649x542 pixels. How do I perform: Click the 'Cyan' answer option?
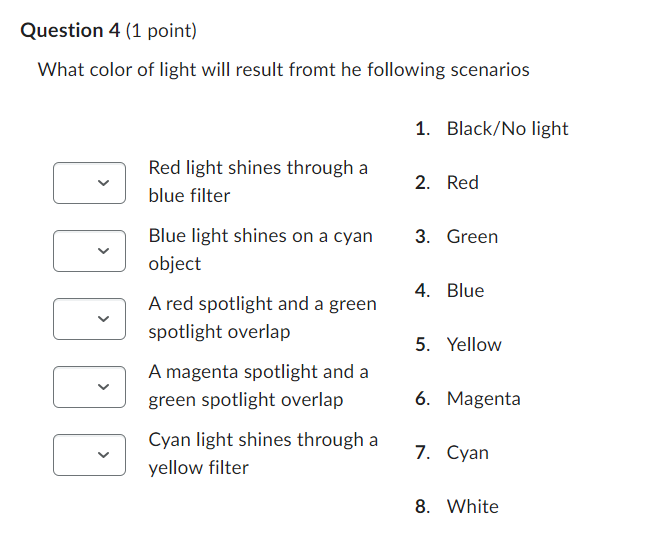click(468, 453)
